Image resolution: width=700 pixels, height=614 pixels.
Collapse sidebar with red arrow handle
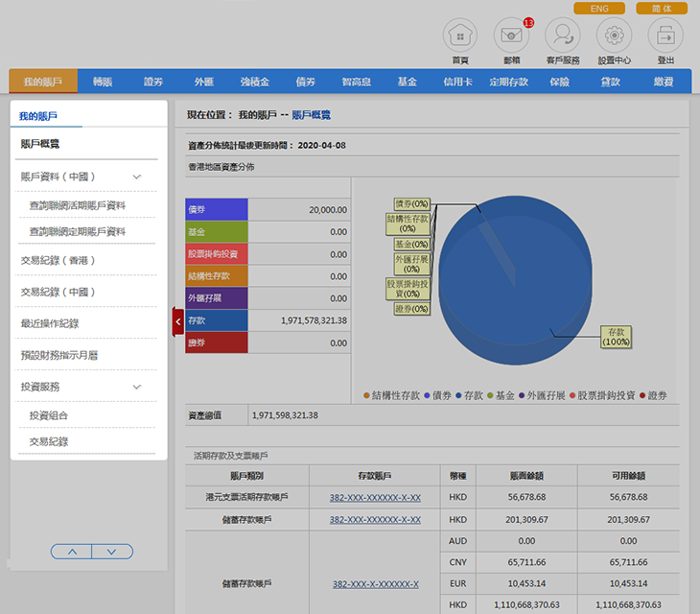click(178, 321)
